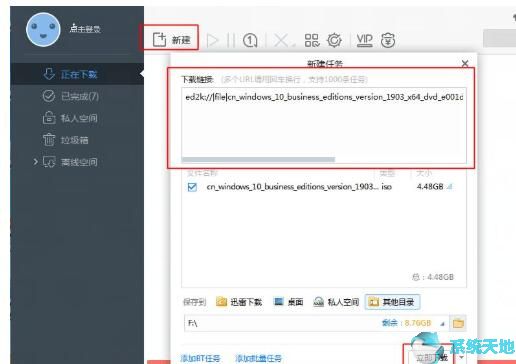Browse folder via yellow folder icon
Viewport: 516px width, 364px height.
pos(458,323)
